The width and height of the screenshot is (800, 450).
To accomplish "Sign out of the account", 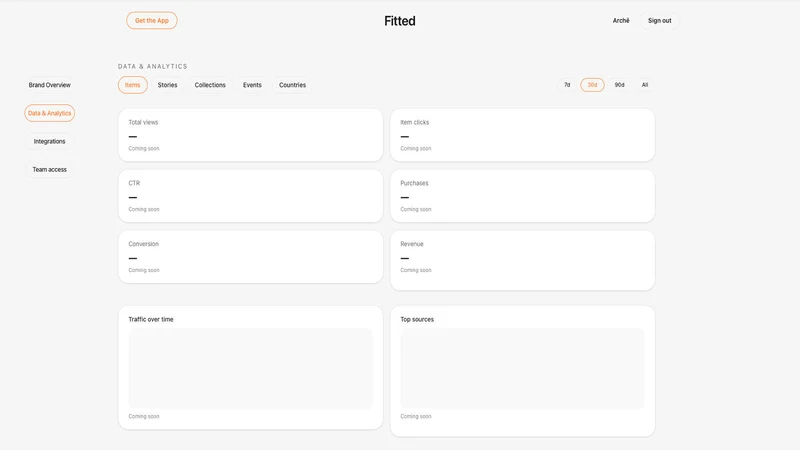I will tap(659, 20).
